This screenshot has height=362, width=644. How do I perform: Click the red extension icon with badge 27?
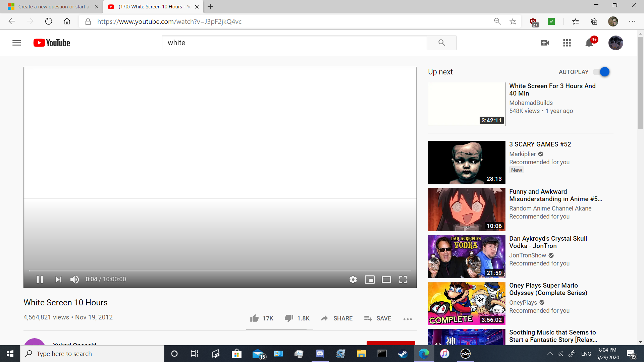coord(533,22)
